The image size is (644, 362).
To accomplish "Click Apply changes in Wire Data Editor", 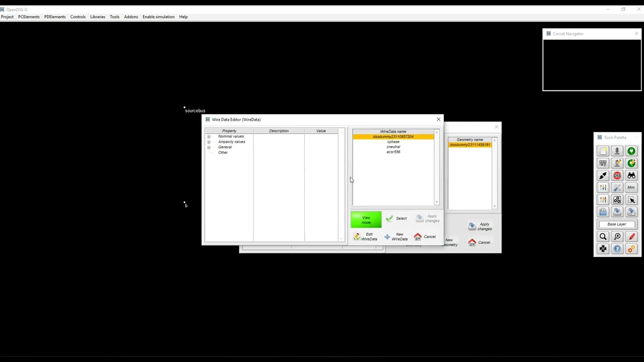I will click(428, 219).
